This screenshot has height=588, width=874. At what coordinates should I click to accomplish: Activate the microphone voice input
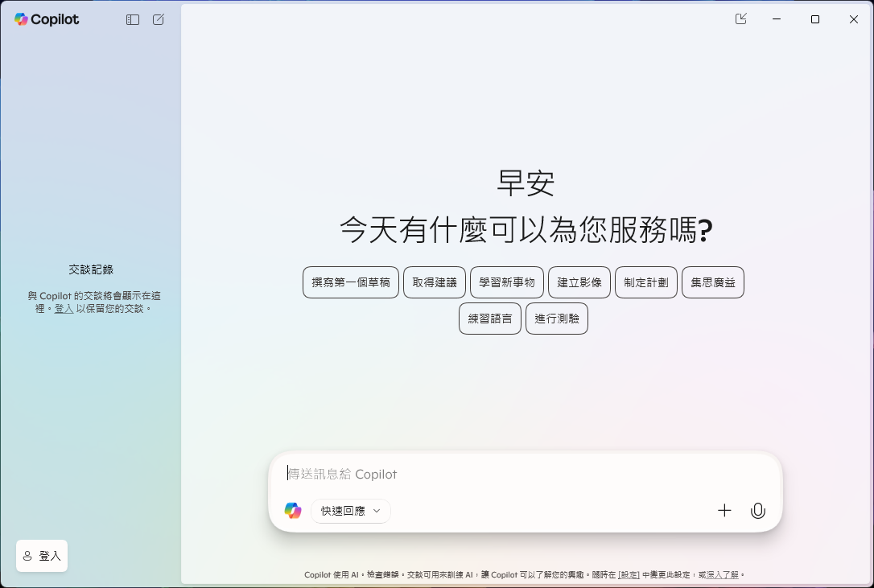(x=757, y=511)
